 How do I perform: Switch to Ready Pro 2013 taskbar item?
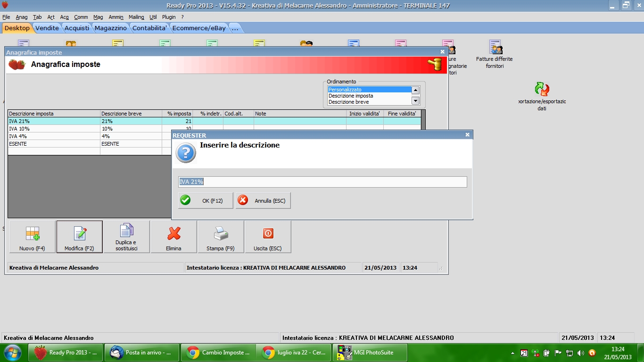[66, 353]
